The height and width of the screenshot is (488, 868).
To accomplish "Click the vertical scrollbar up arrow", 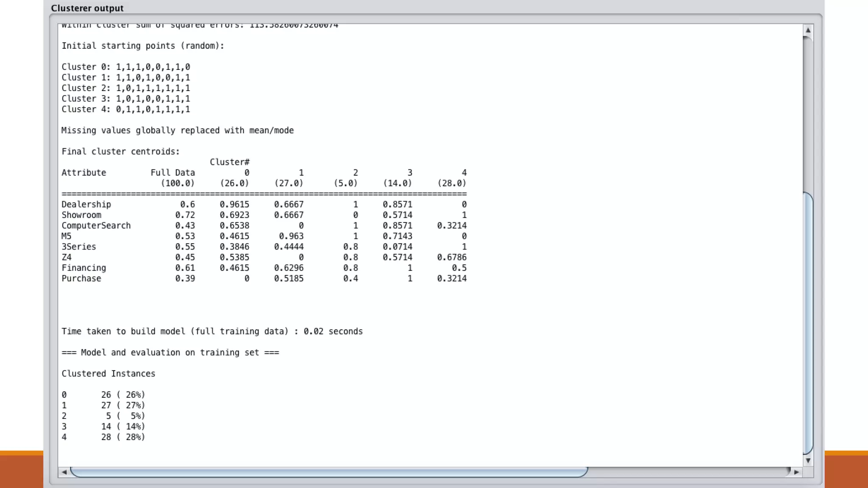I will click(808, 30).
